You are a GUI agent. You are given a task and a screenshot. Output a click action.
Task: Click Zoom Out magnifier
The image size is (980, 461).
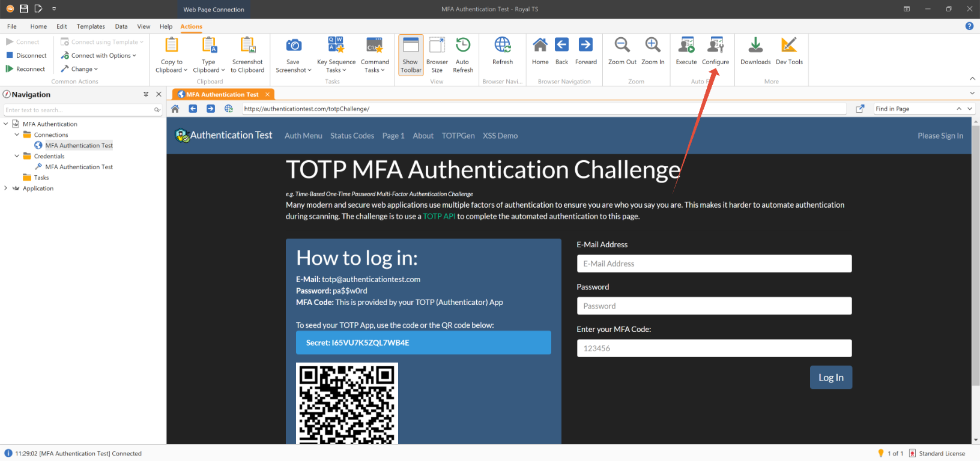[622, 45]
